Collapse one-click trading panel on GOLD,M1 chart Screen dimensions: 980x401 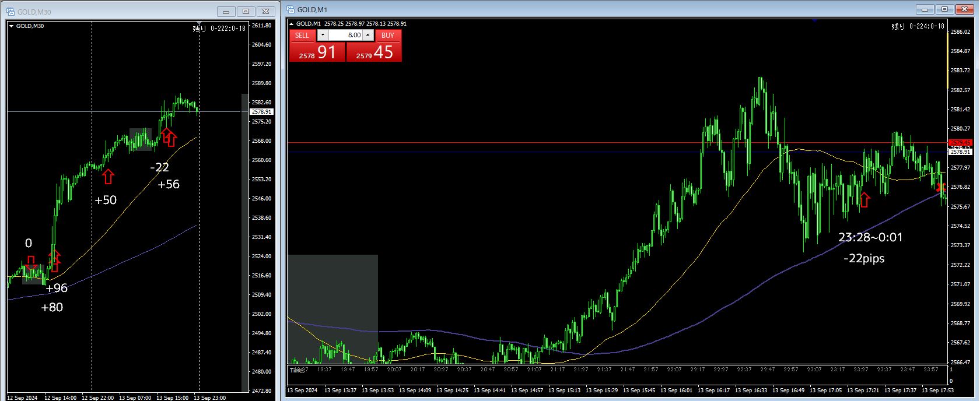click(x=292, y=24)
